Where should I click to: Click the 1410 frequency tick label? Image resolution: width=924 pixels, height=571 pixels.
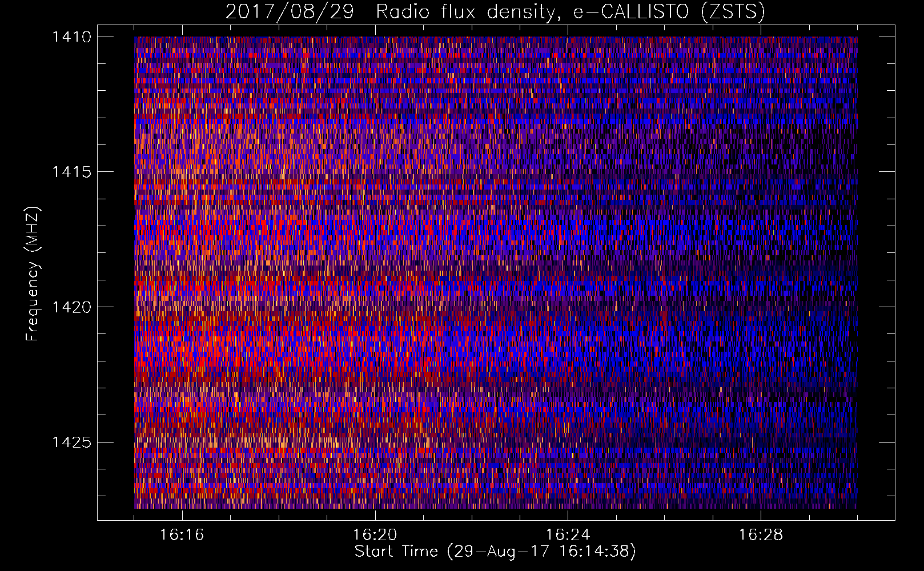(71, 37)
